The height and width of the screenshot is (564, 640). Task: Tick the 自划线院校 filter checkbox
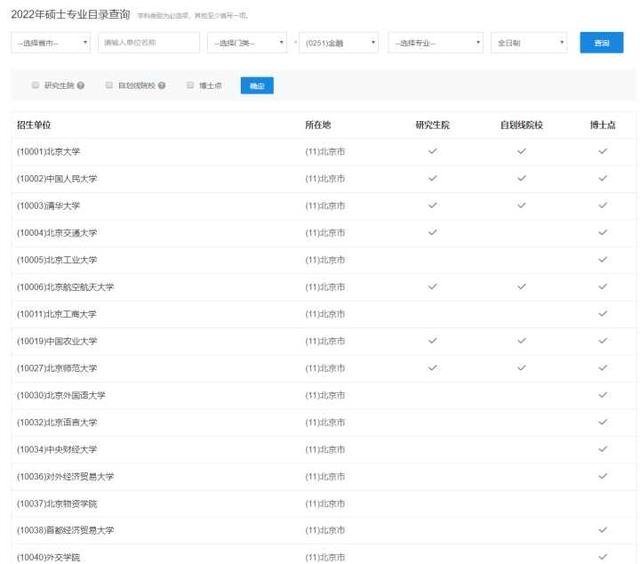(x=109, y=85)
